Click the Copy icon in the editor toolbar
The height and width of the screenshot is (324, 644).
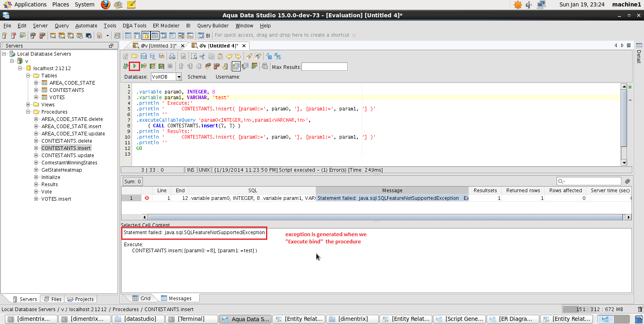click(211, 56)
